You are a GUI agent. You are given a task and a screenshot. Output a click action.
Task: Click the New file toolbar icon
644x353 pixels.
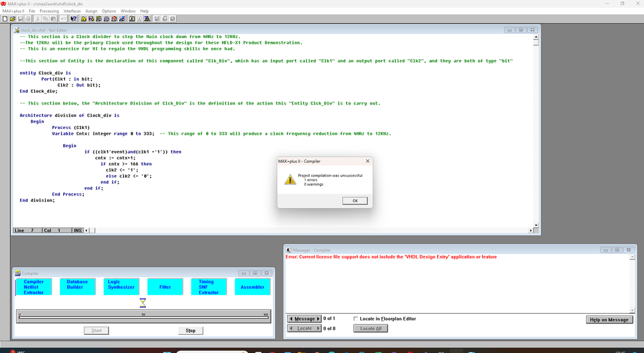[x=5, y=19]
